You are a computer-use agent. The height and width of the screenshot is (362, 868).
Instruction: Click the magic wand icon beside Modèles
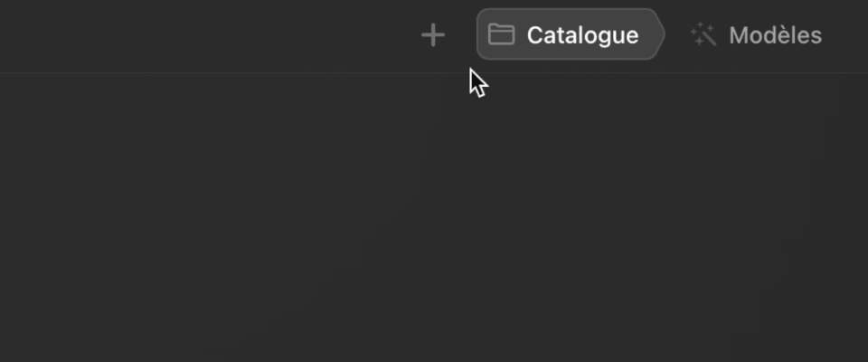click(x=703, y=35)
